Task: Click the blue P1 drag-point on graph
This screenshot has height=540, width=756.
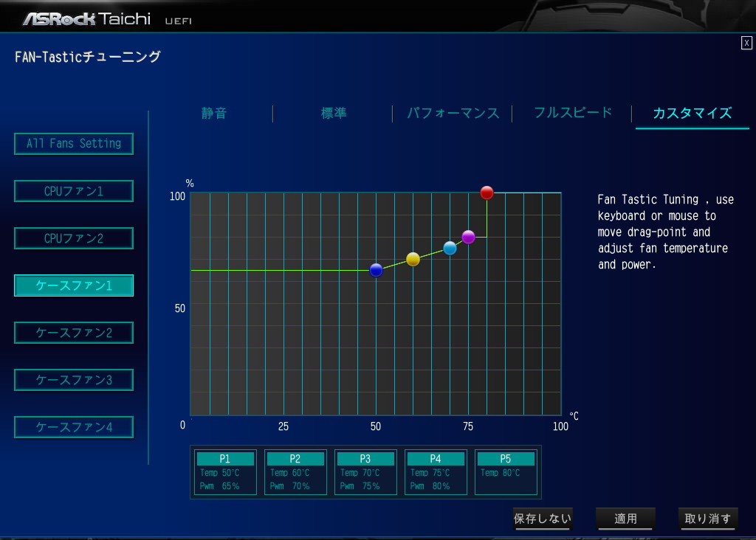Action: (x=376, y=270)
